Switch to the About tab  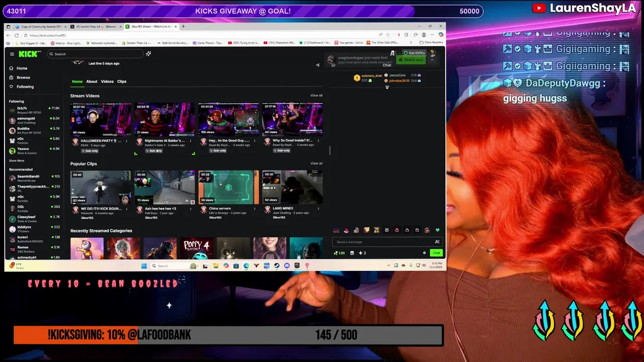[92, 81]
